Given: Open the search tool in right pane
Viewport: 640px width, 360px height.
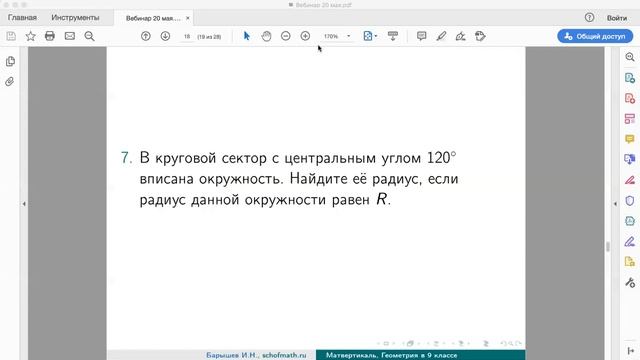Looking at the screenshot, I should pos(630,57).
